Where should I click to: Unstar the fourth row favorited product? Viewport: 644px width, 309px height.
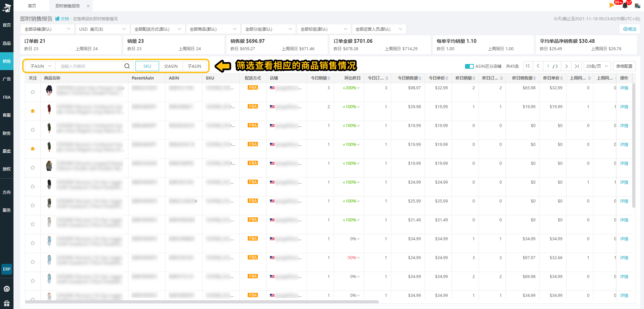click(33, 149)
